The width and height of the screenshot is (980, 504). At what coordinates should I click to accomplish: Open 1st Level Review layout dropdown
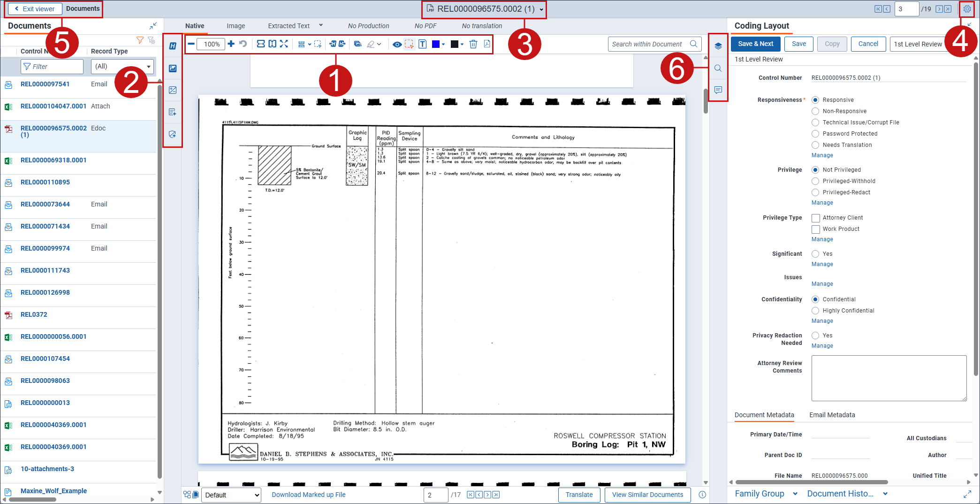tap(918, 44)
